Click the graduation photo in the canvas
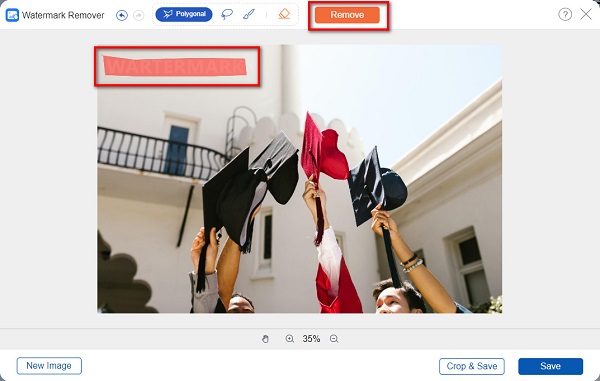The image size is (600, 381). [x=300, y=179]
